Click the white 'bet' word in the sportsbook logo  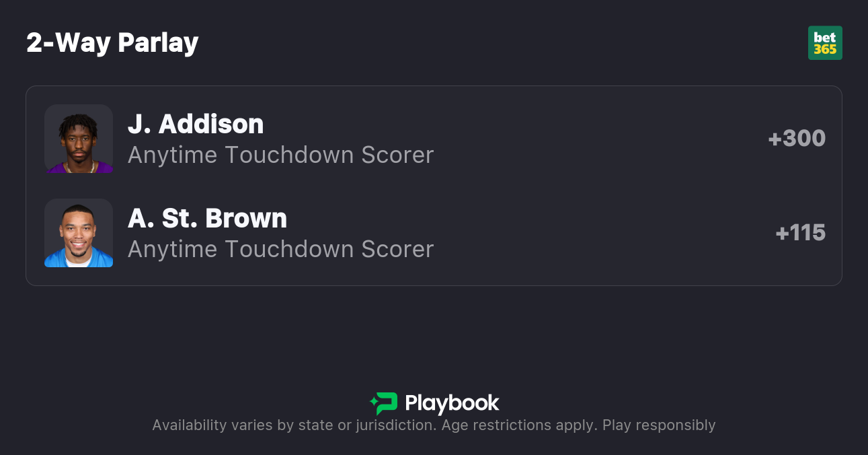pos(825,37)
